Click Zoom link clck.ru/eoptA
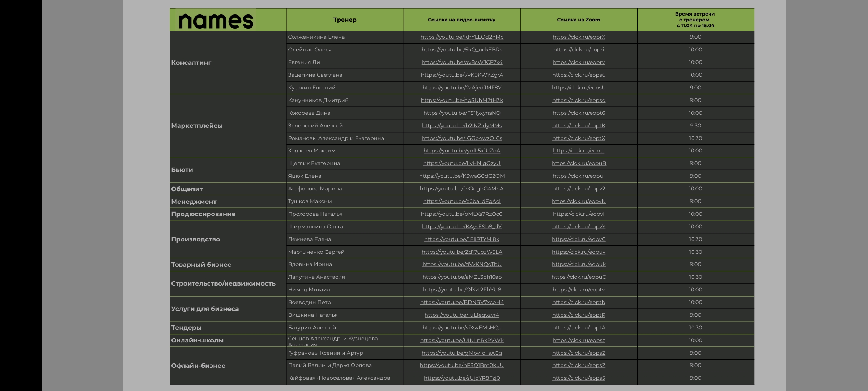The height and width of the screenshot is (391, 868). (579, 328)
